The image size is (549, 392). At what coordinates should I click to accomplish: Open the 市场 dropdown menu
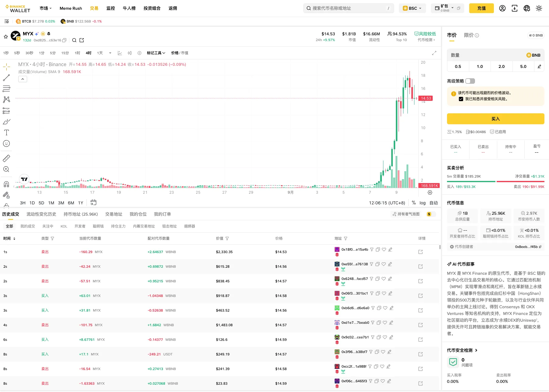click(46, 8)
